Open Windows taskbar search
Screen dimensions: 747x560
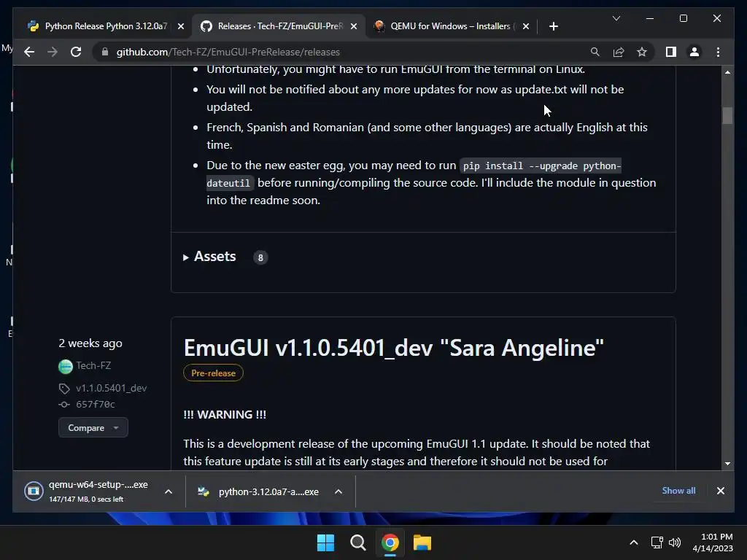point(357,542)
